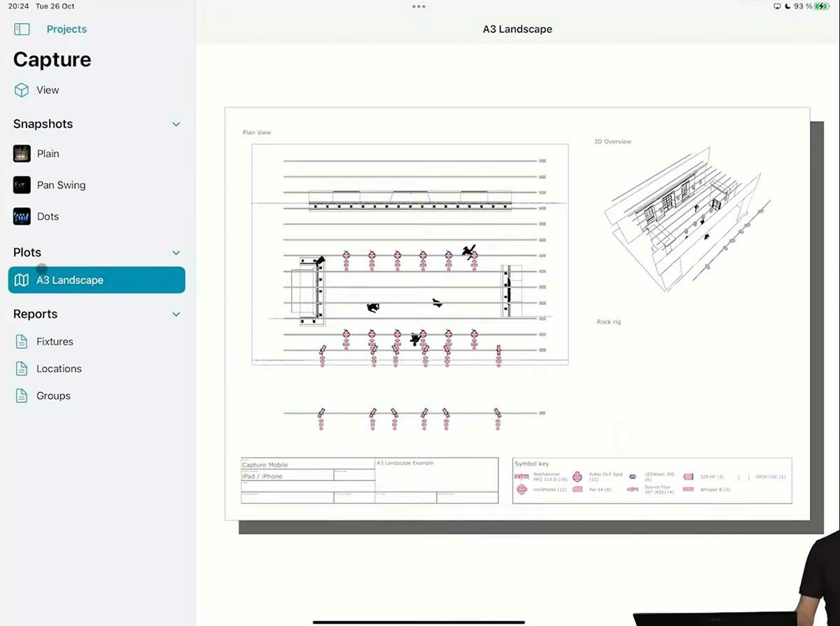This screenshot has width=840, height=626.
Task: Toggle the sidebar panel icon
Action: 22,29
